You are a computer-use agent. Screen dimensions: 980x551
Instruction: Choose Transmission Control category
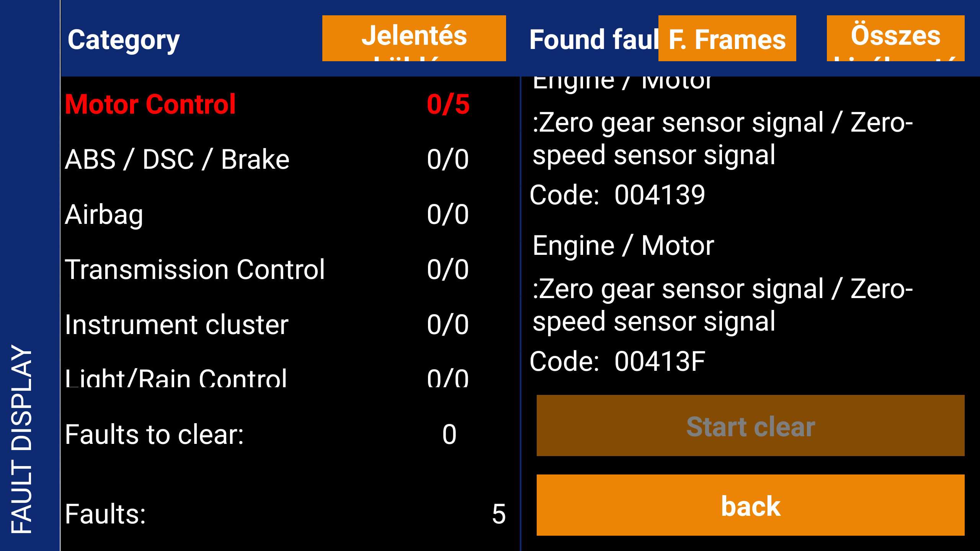[x=268, y=269]
